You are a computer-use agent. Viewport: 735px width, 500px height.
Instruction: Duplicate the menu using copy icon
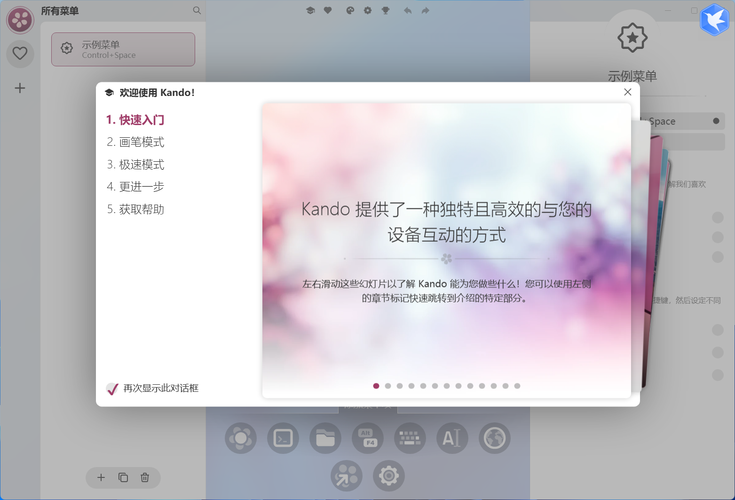[123, 478]
